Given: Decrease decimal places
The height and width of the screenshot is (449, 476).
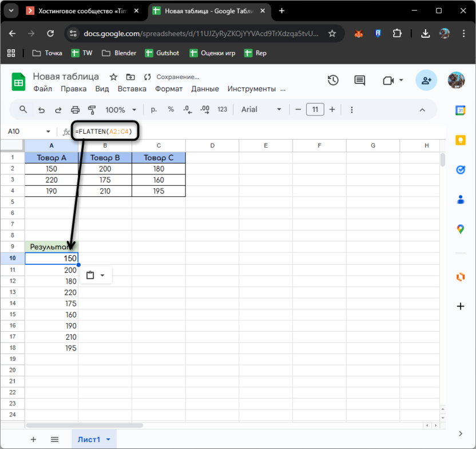Looking at the screenshot, I should [188, 110].
